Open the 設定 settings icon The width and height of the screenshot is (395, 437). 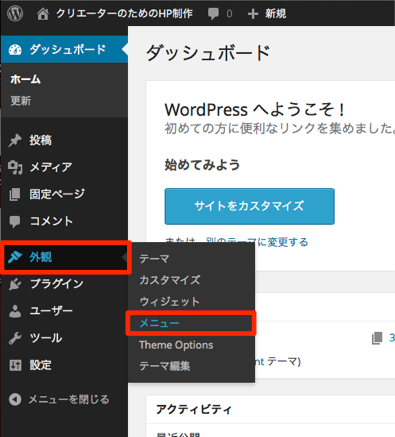pyautogui.click(x=15, y=365)
